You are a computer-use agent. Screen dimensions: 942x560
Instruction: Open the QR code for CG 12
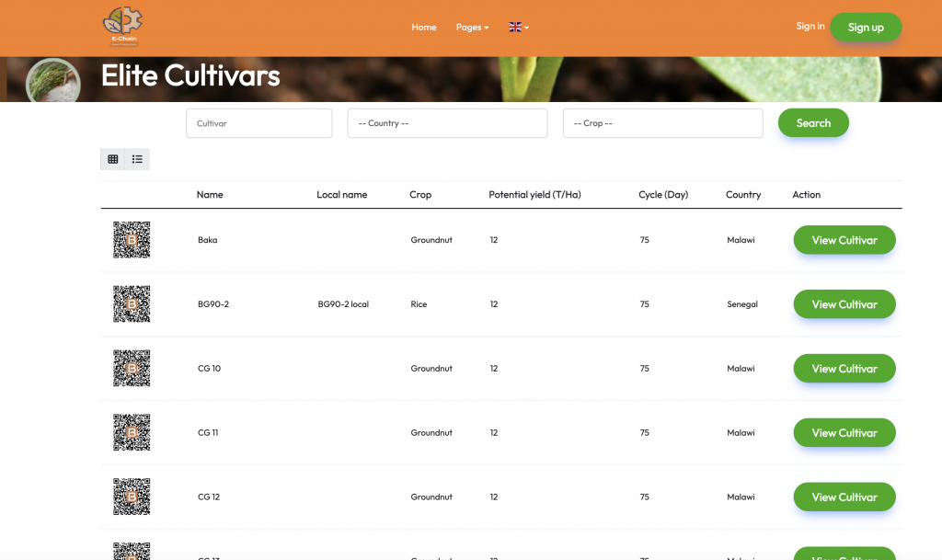pyautogui.click(x=132, y=497)
